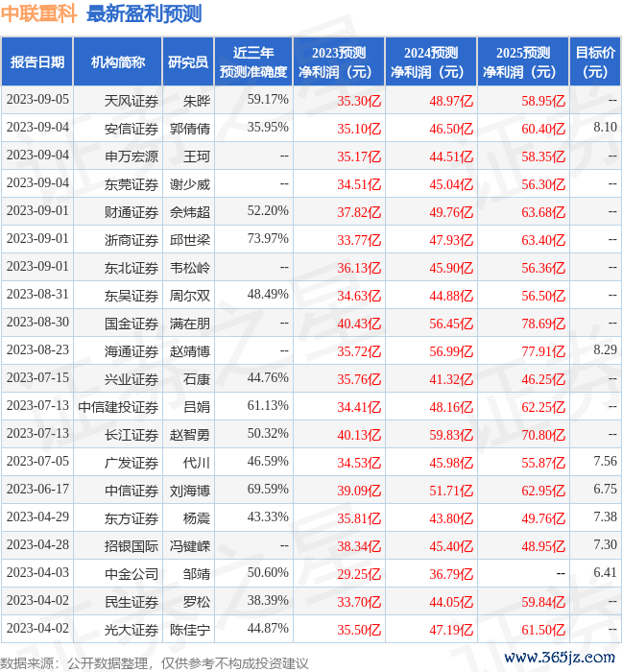Click 长江证券 2024 forecast 59.83亿
Image resolution: width=622 pixels, height=672 pixels.
450,435
